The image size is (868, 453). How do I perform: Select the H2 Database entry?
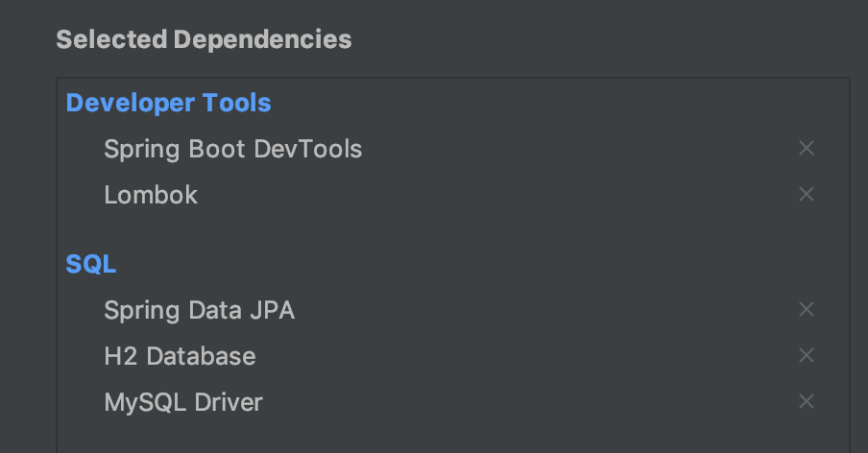tap(180, 356)
